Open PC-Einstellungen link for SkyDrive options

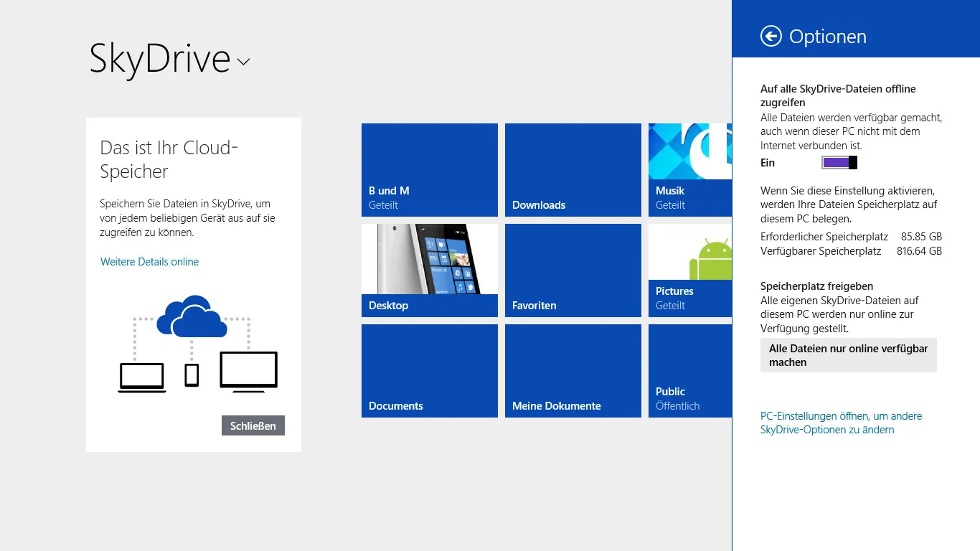(x=841, y=423)
